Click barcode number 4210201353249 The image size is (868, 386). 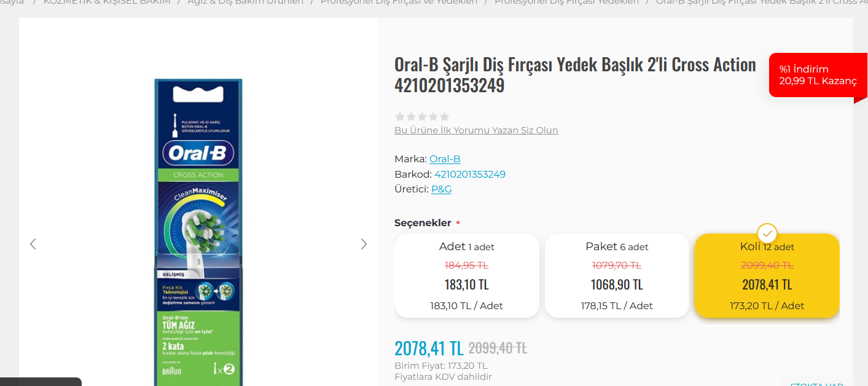(470, 174)
